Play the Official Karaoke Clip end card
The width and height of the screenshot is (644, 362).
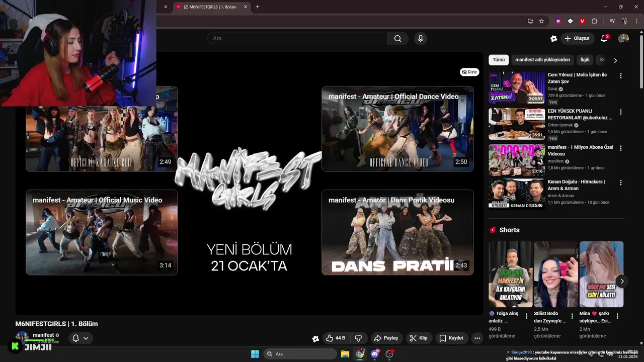102,139
